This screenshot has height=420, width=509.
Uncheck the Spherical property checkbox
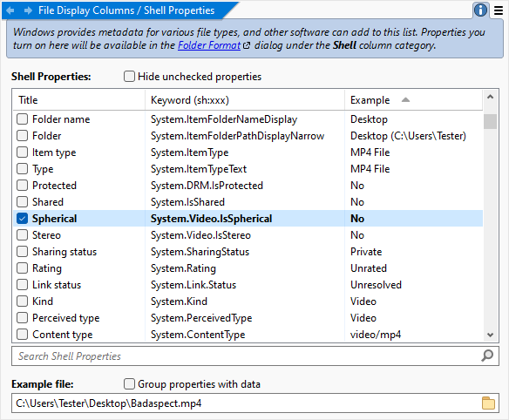(x=23, y=219)
